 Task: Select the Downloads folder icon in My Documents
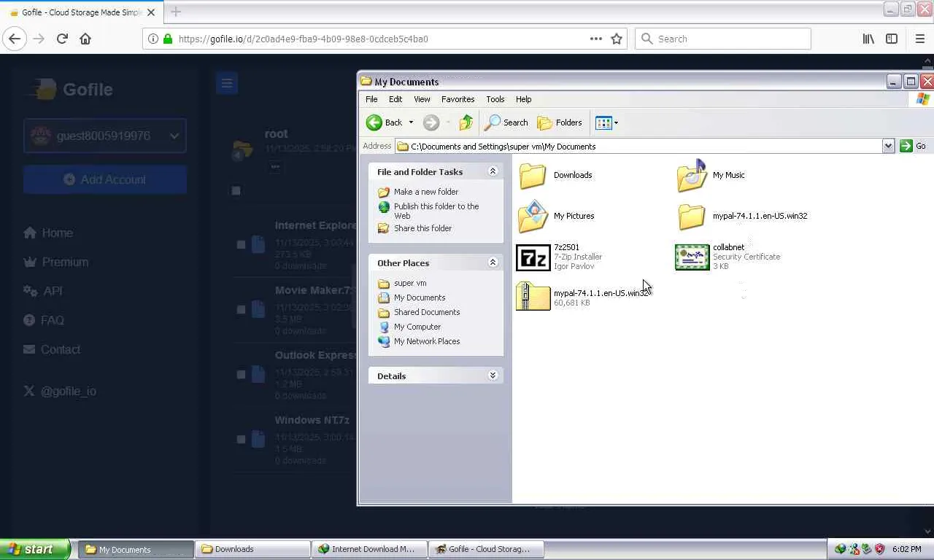point(533,176)
